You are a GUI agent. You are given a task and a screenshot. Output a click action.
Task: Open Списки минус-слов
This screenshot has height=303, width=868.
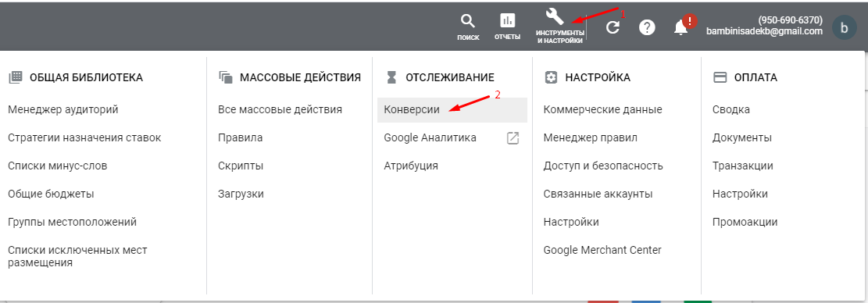coord(58,166)
